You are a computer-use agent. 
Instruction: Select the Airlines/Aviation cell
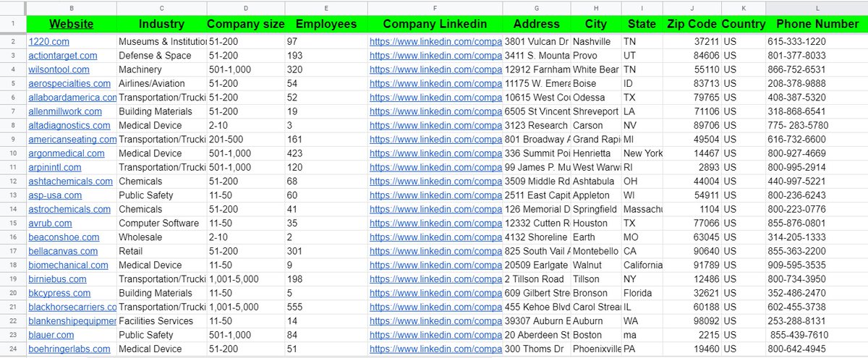pyautogui.click(x=161, y=84)
